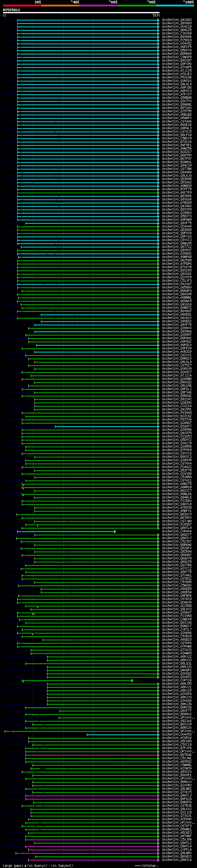Select hit label UniRef100_O82598
Screen dimensions: 197x868
pos(176,260)
